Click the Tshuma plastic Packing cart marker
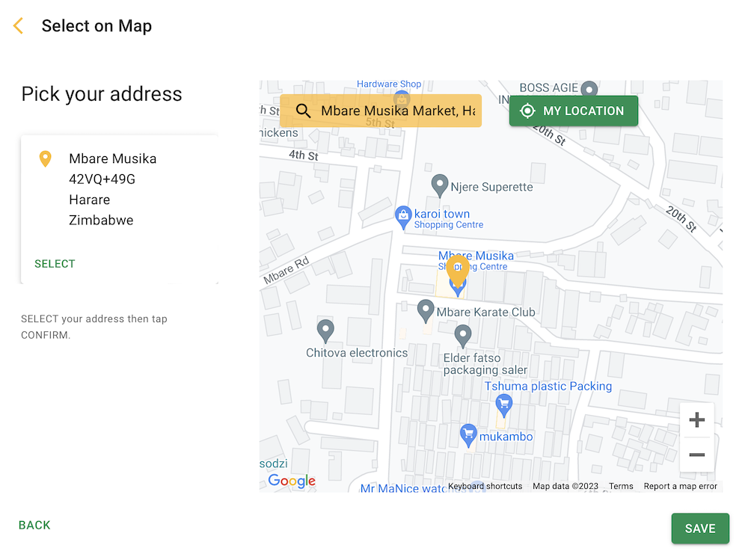This screenshot has width=748, height=560. point(503,406)
